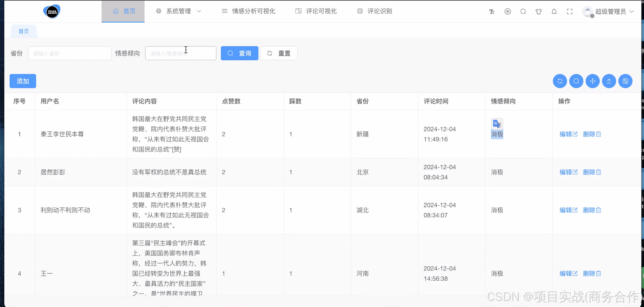This screenshot has width=644, height=307.
Task: Toggle search bar with round magnifier button
Action: tap(576, 81)
